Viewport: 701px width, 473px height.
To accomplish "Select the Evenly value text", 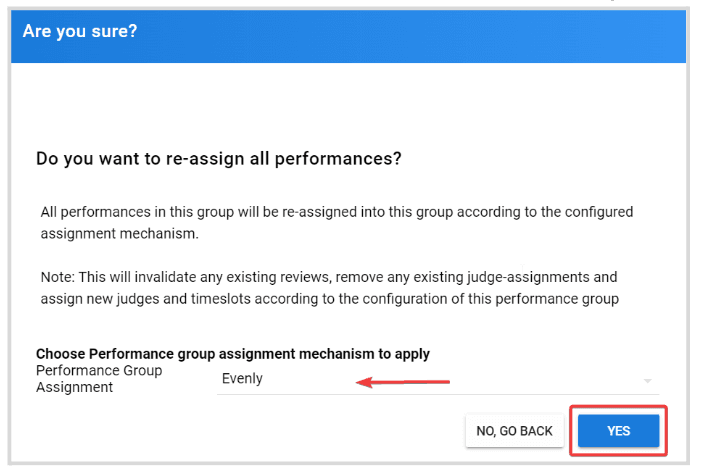I will [x=242, y=379].
